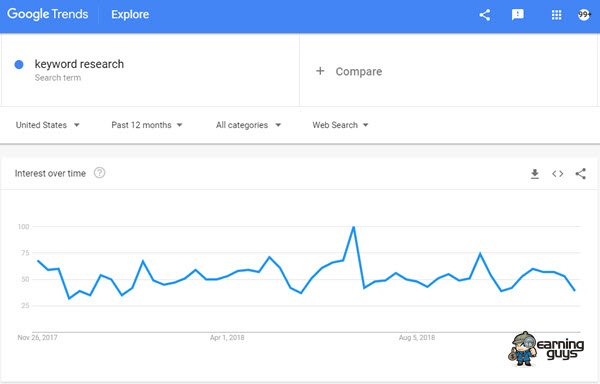Share the Interest over time chart
This screenshot has width=600, height=384.
(580, 174)
